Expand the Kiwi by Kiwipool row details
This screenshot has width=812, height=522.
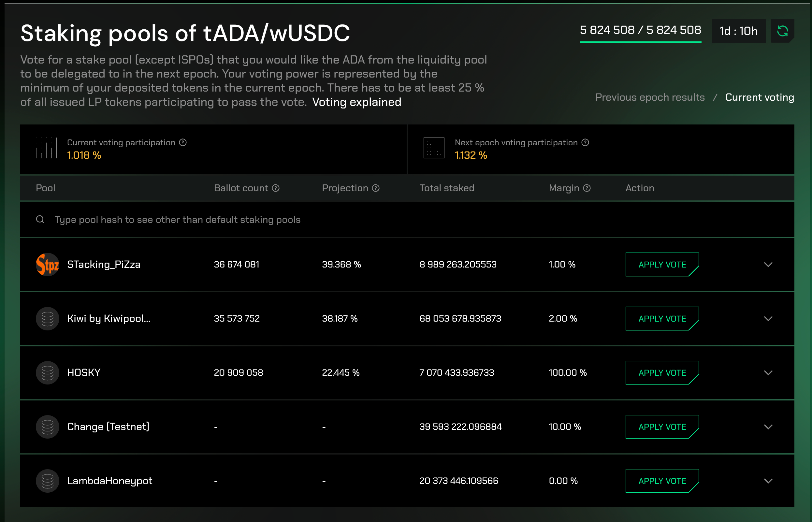[768, 319]
